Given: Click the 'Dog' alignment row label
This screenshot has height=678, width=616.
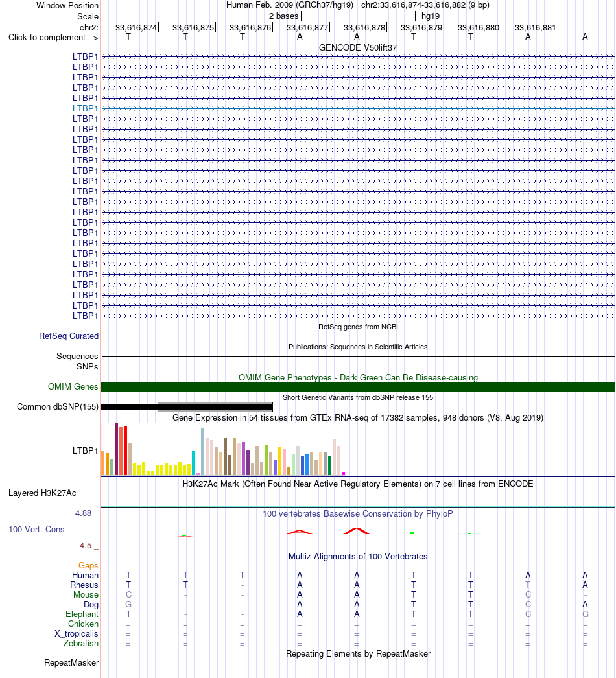Looking at the screenshot, I should coord(91,605).
